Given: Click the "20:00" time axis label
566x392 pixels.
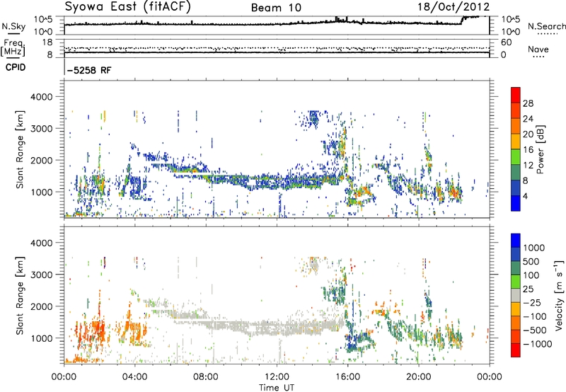Looking at the screenshot, I should pyautogui.click(x=418, y=377).
